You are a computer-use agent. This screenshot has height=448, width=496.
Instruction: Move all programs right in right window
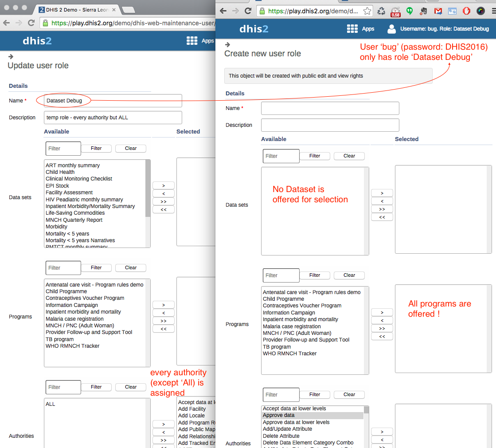click(x=382, y=329)
